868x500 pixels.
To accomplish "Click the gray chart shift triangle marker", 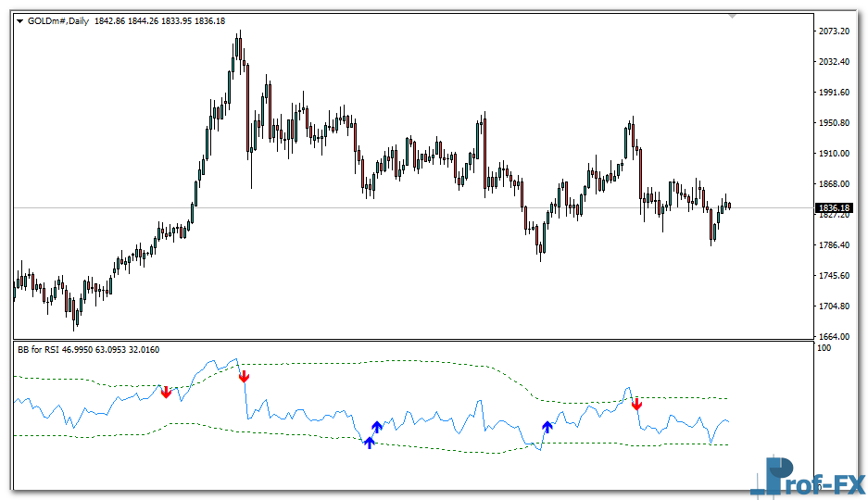I will point(733,16).
